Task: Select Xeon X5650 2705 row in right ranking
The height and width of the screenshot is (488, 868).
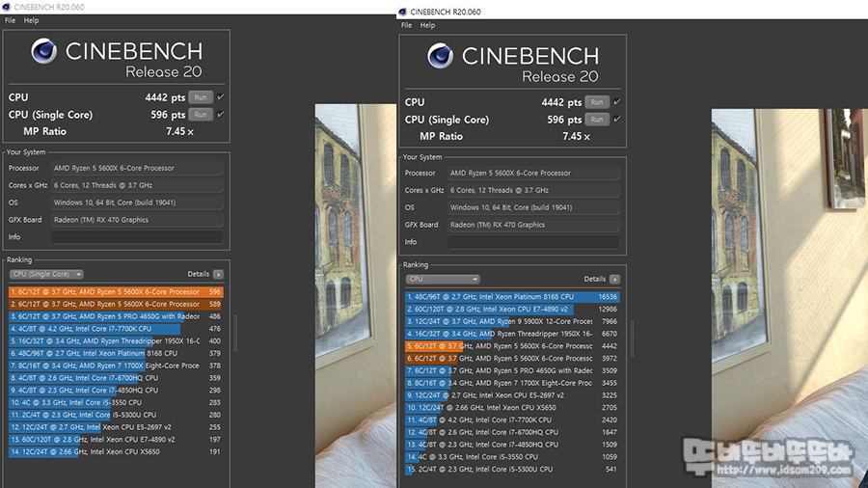Action: click(512, 408)
